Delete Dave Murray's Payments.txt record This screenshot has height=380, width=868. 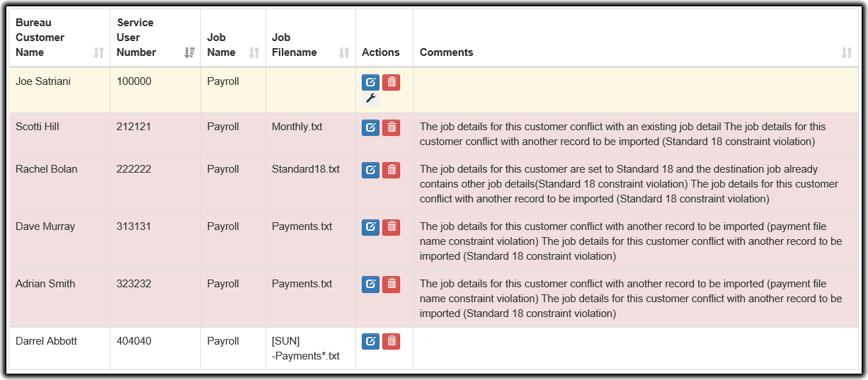[391, 227]
